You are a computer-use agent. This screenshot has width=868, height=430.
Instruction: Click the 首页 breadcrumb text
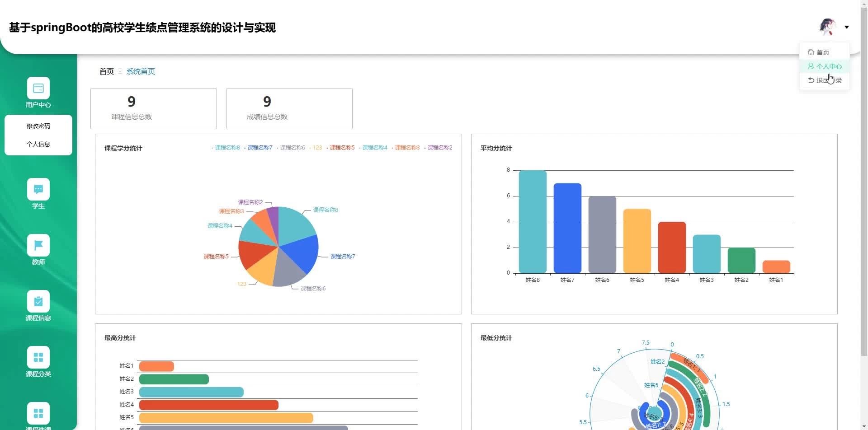click(107, 71)
